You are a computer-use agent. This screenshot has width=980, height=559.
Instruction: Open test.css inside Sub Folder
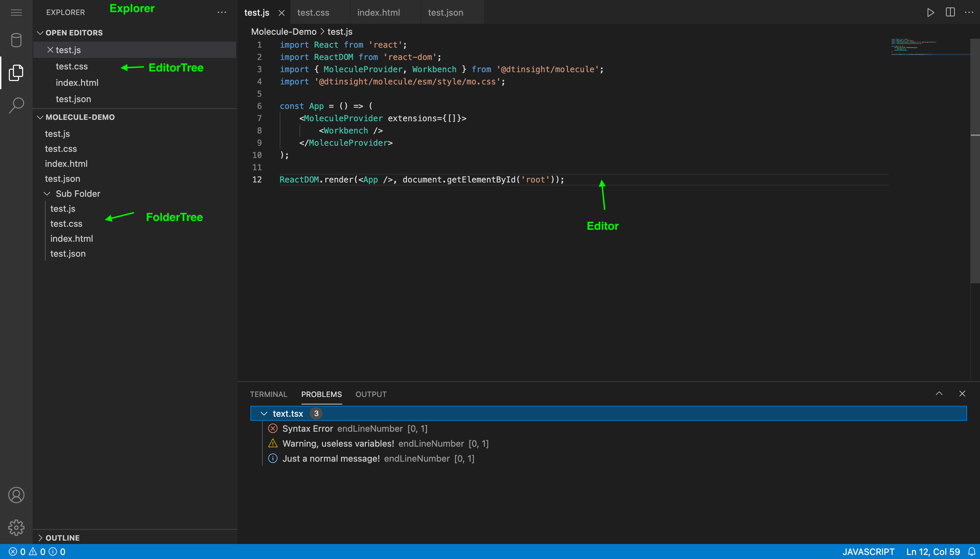tap(135, 223)
